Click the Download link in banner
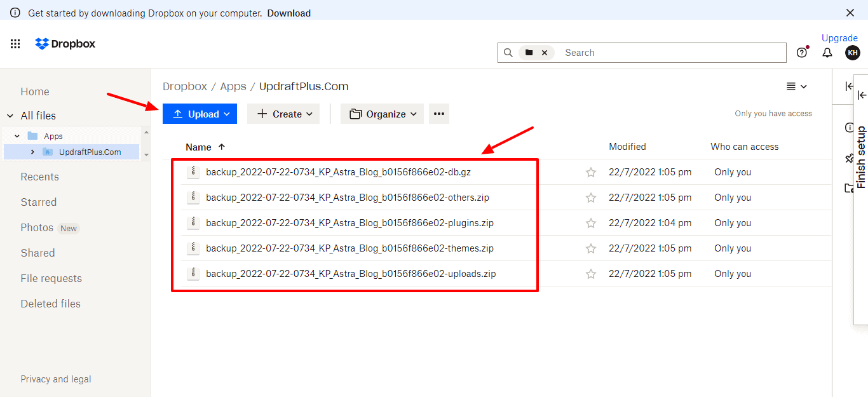The height and width of the screenshot is (397, 868). point(288,13)
